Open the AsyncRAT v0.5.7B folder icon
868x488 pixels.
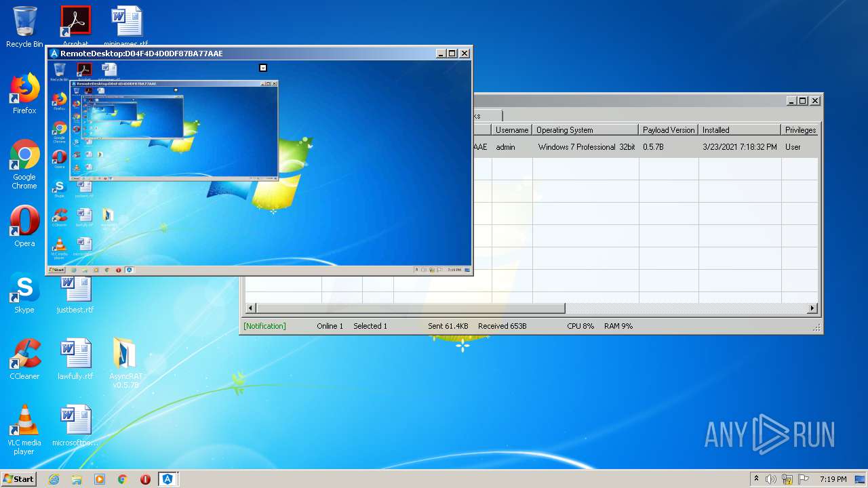(x=125, y=363)
